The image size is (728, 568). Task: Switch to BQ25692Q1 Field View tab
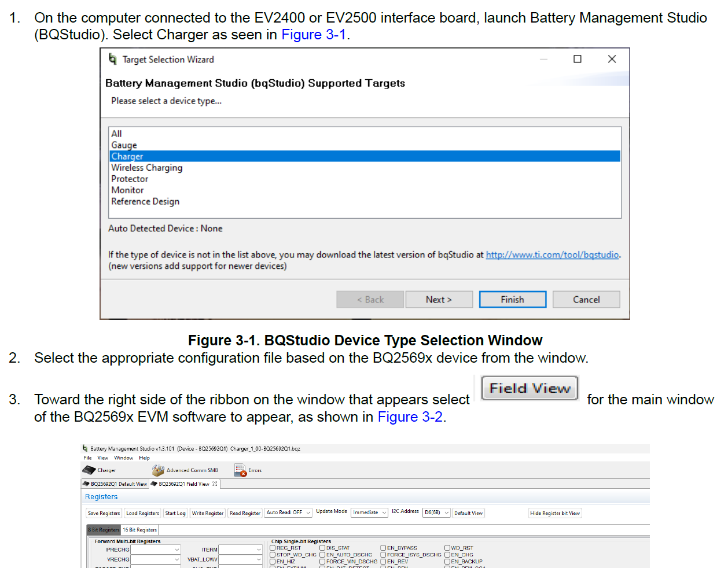(184, 484)
